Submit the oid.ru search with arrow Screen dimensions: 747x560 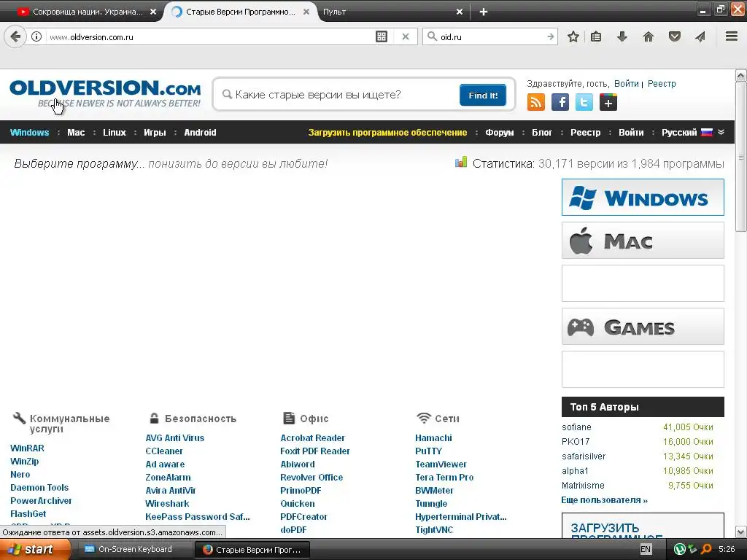tap(551, 36)
